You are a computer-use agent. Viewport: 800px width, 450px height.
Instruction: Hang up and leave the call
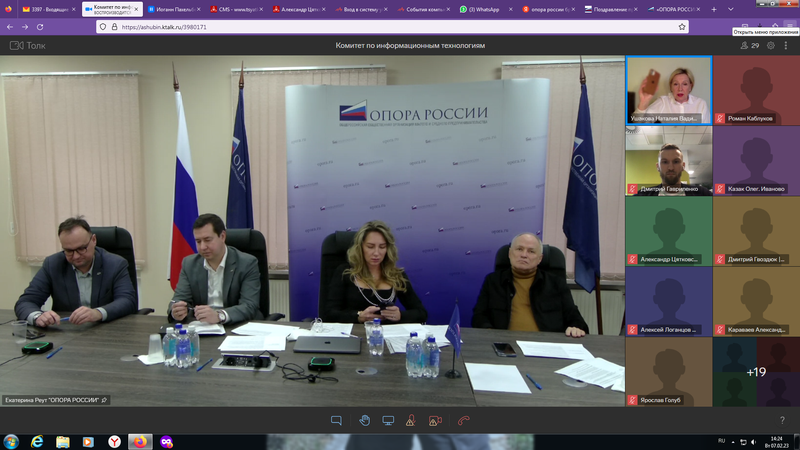[463, 421]
